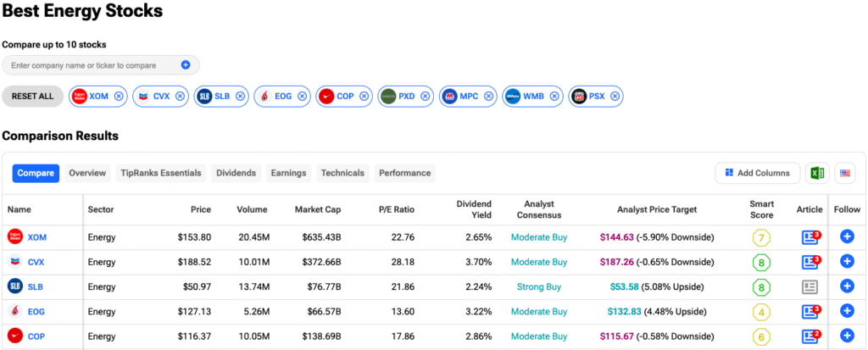The height and width of the screenshot is (350, 868).
Task: Sort by the Price column header
Action: pyautogui.click(x=201, y=209)
